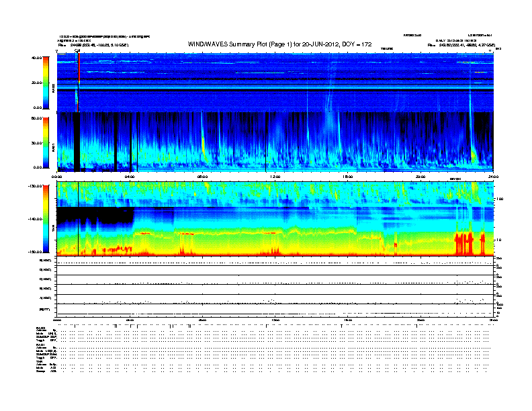Click the -130.00 label on TNR scale
The height and width of the screenshot is (411, 532).
(x=35, y=186)
